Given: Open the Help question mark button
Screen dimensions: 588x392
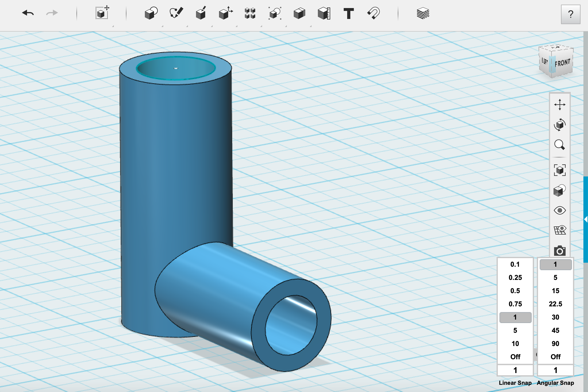Looking at the screenshot, I should [570, 14].
